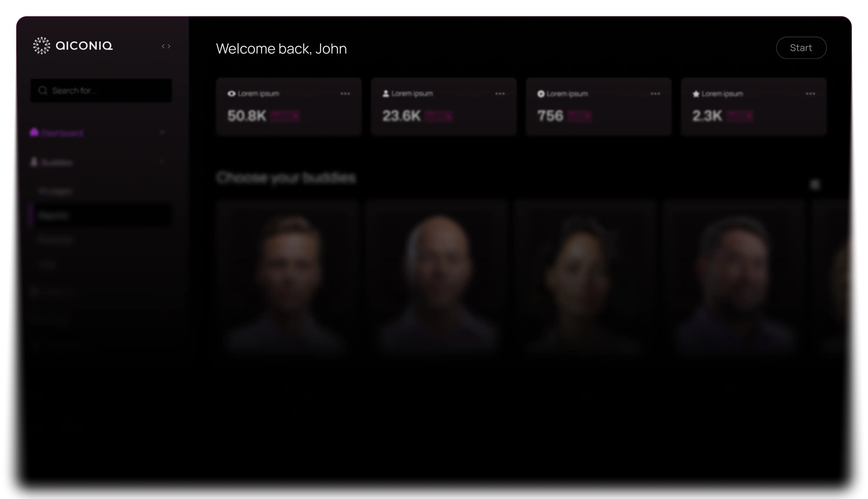868x499 pixels.
Task: Click the purple home icon for Dashboard
Action: click(x=34, y=132)
